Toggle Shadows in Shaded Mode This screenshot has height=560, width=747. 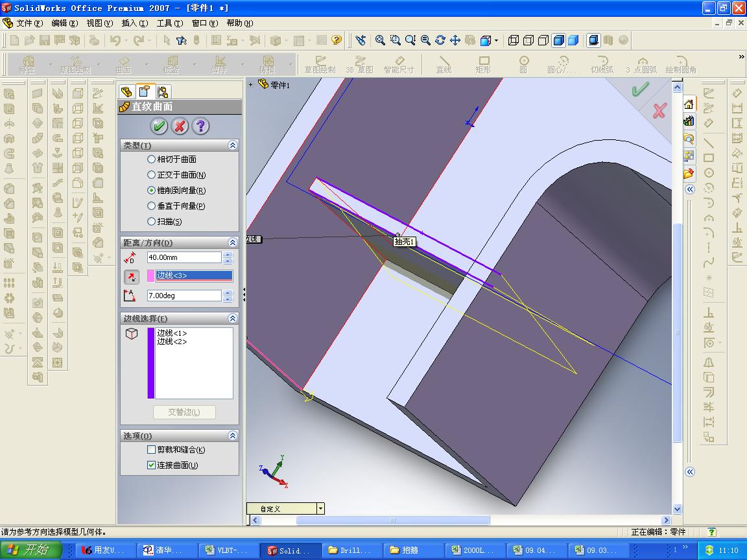pyautogui.click(x=593, y=40)
